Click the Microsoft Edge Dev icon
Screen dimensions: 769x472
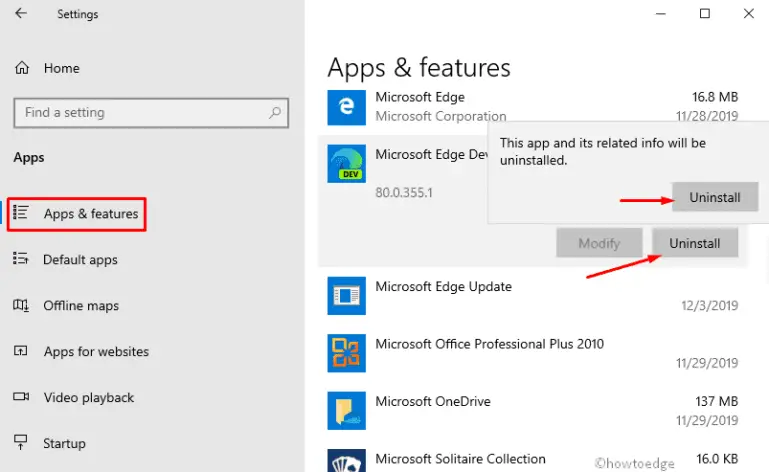click(x=346, y=163)
